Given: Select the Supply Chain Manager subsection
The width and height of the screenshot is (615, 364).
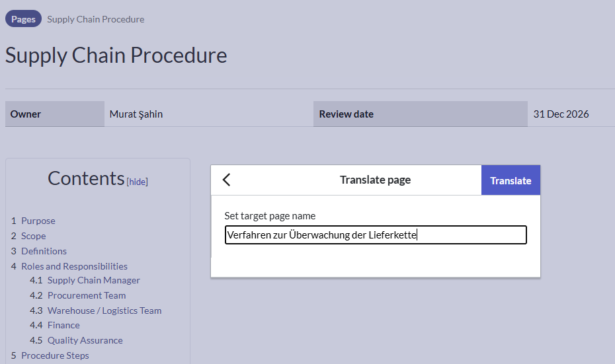Looking at the screenshot, I should point(93,280).
